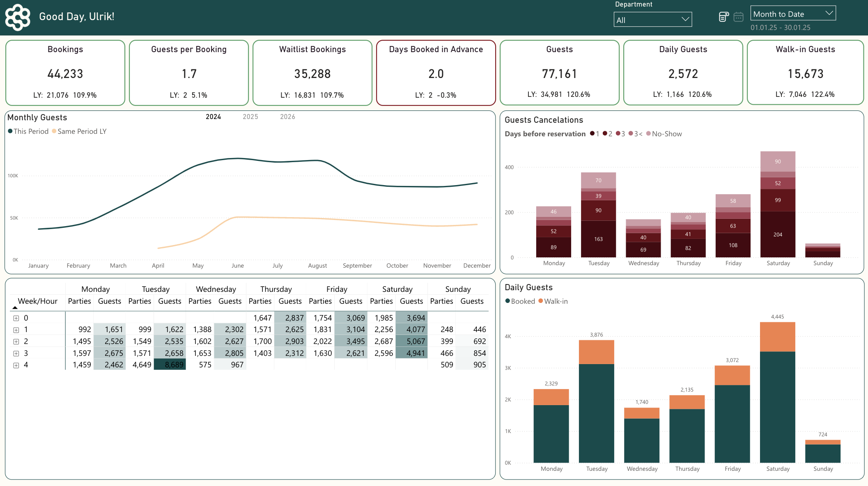Open the Department dropdown
The image size is (868, 486).
coord(652,20)
